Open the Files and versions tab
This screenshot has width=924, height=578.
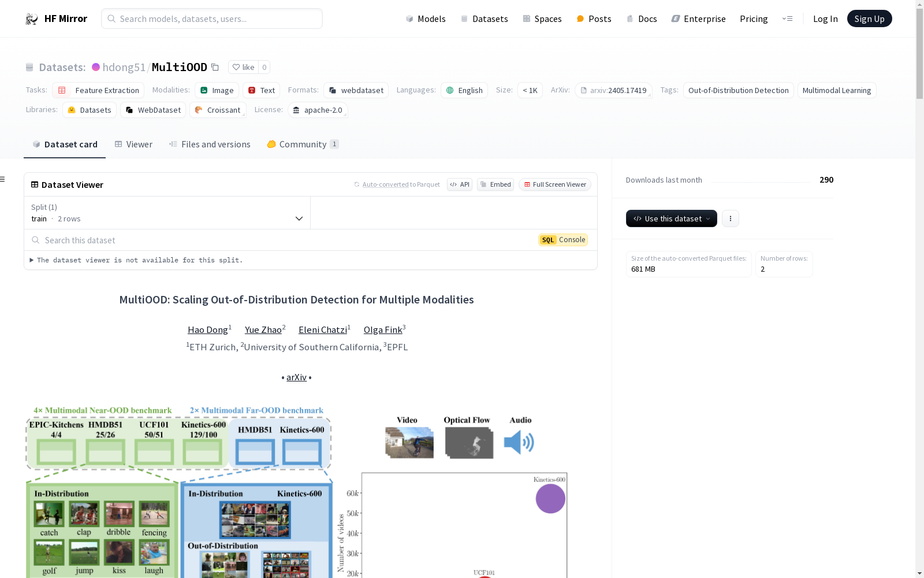(x=210, y=144)
